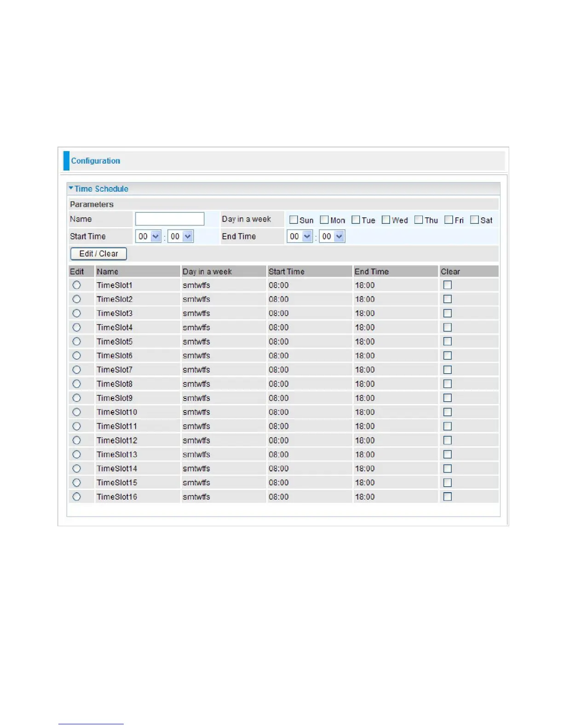The width and height of the screenshot is (563, 728).
Task: Enable the Sun day checkbox
Action: coord(293,220)
